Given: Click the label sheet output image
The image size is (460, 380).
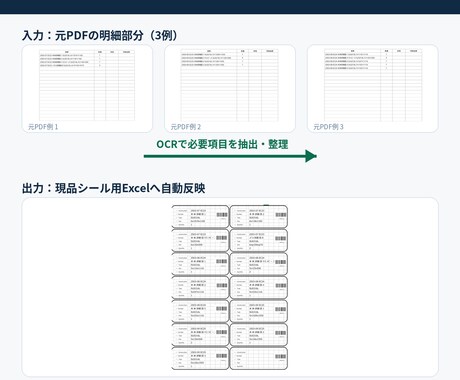Looking at the screenshot, I should coord(230,287).
